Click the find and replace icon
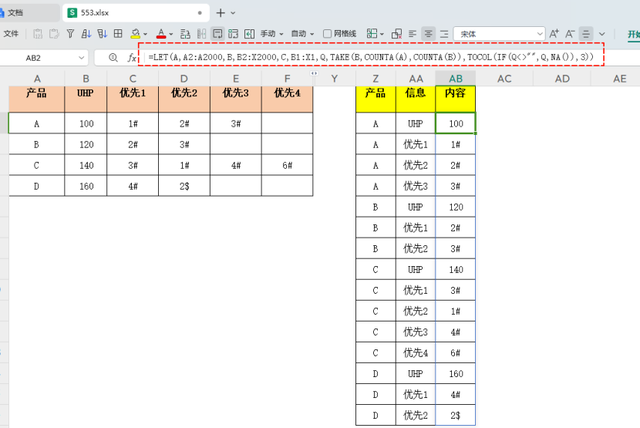 (x=185, y=34)
